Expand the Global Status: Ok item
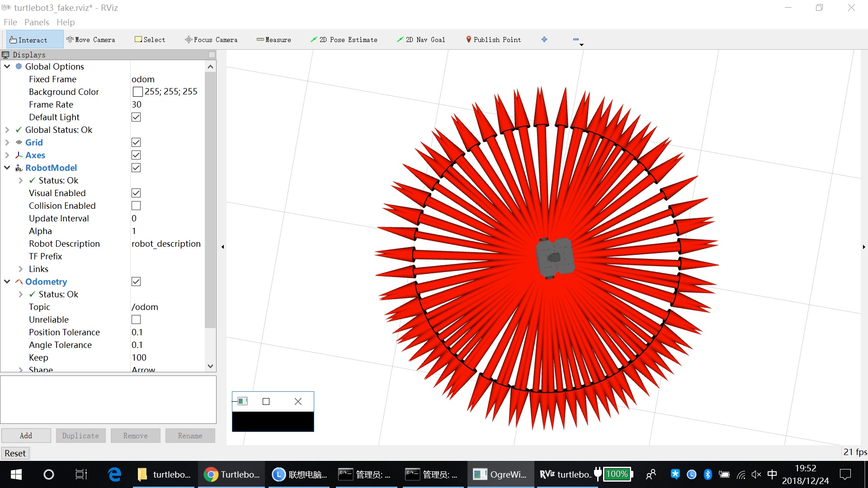The image size is (868, 488). (7, 130)
